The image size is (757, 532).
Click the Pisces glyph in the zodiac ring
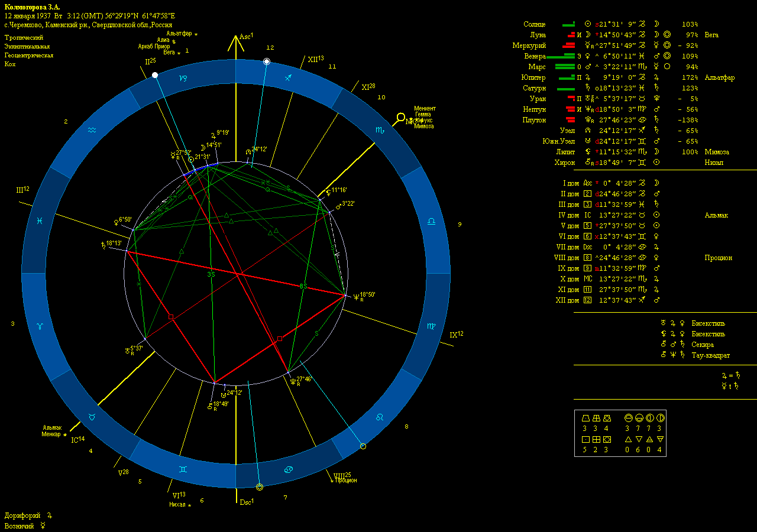tap(39, 220)
